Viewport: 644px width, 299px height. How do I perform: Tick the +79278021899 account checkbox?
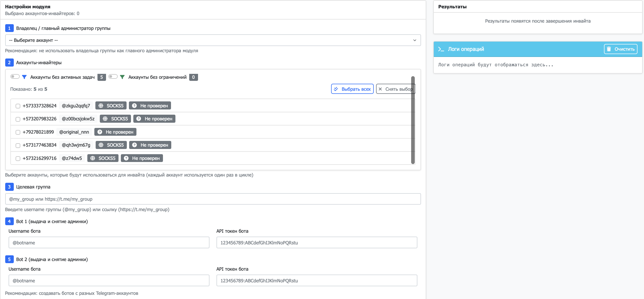pos(18,132)
